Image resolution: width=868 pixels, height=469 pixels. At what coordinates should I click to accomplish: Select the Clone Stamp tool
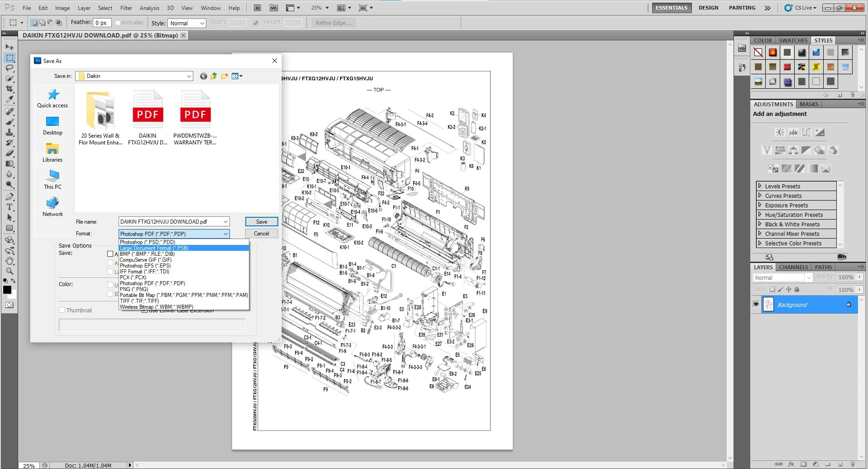[10, 133]
